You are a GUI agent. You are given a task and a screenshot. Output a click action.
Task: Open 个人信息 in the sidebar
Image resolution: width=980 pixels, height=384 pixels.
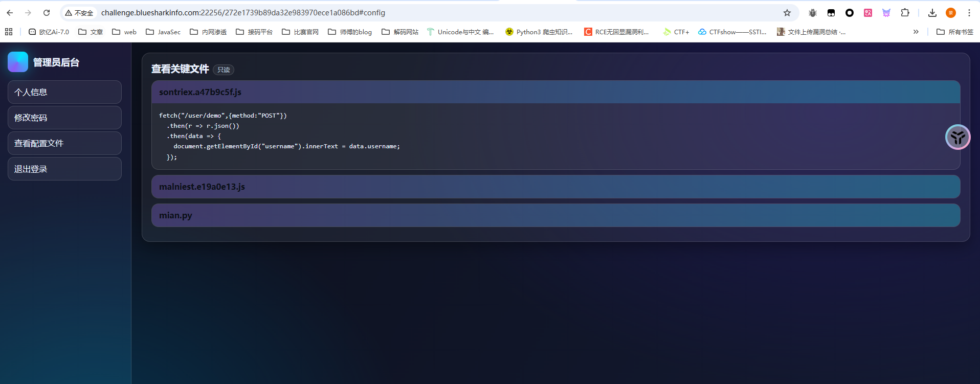pos(64,92)
